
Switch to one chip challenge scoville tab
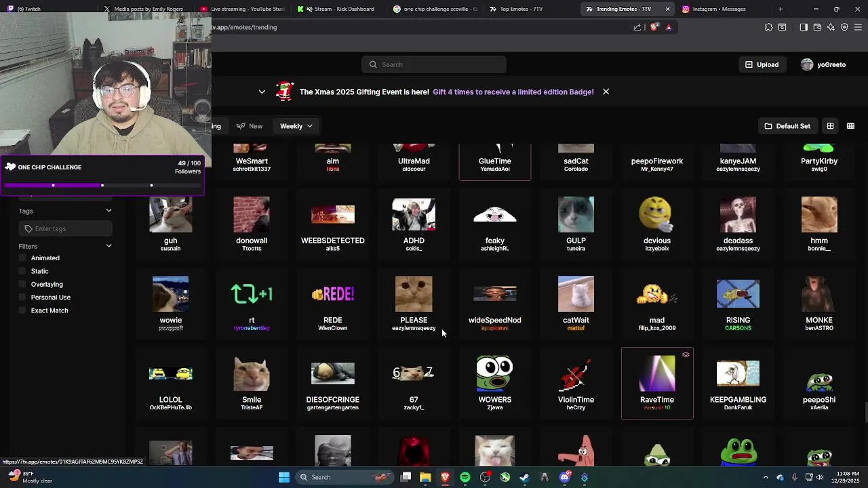(436, 9)
